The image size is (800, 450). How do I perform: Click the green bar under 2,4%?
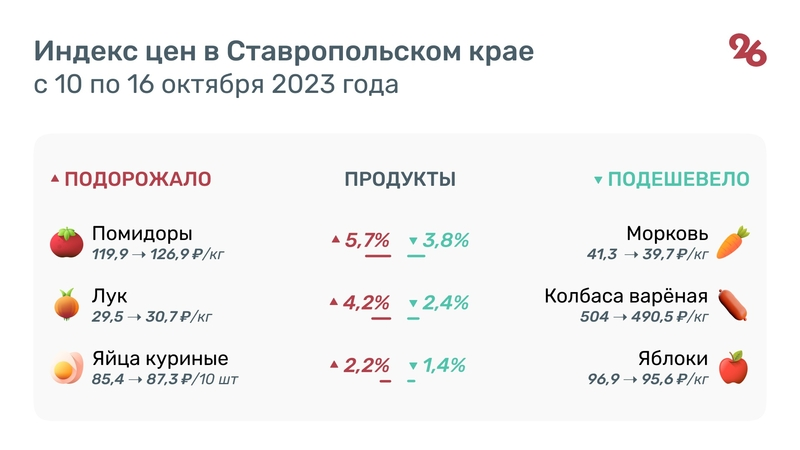[x=413, y=318]
